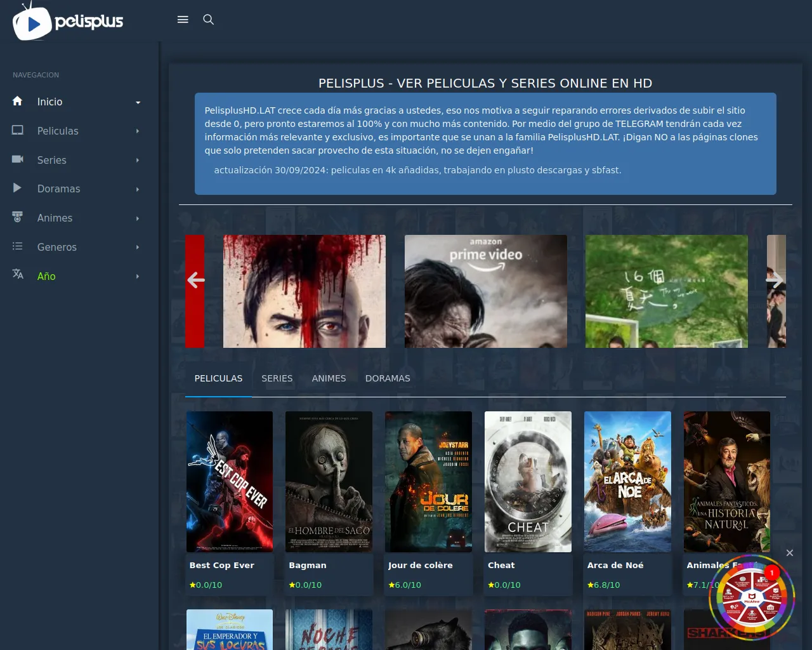
Task: Open the Best Cop Ever poster
Action: coord(230,482)
